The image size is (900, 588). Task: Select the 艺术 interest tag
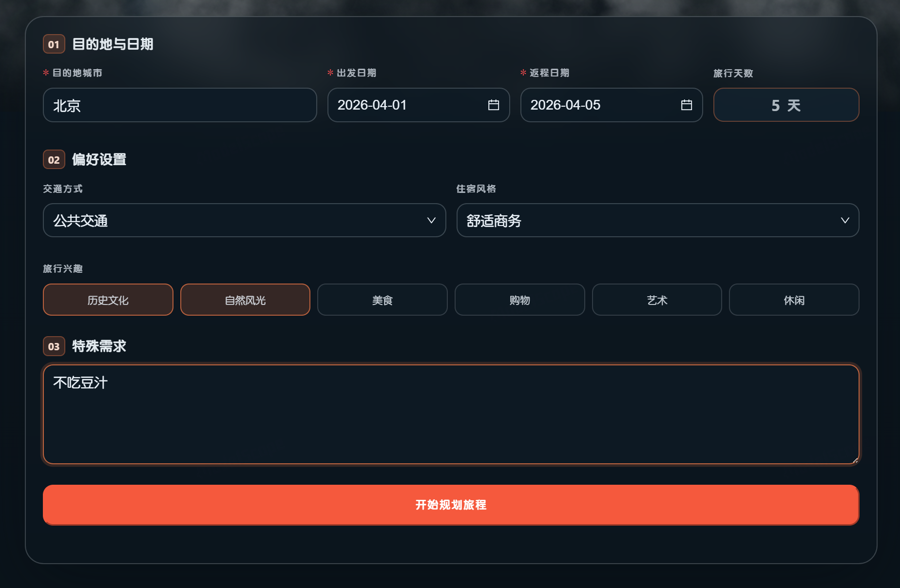point(656,300)
